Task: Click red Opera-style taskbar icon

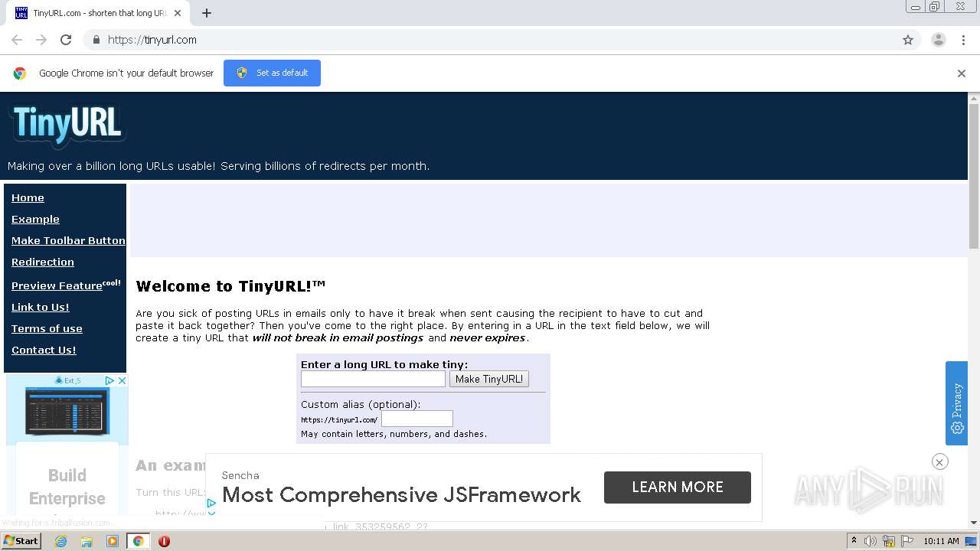Action: click(164, 541)
